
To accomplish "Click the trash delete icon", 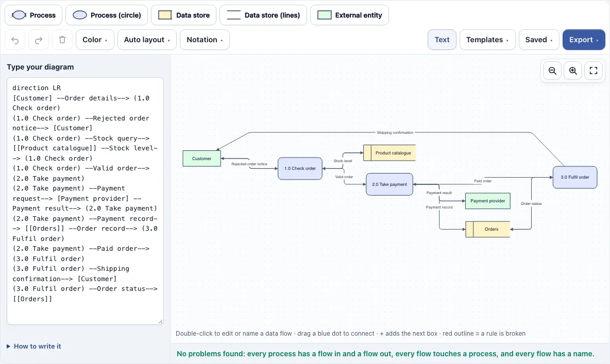I will (x=62, y=40).
